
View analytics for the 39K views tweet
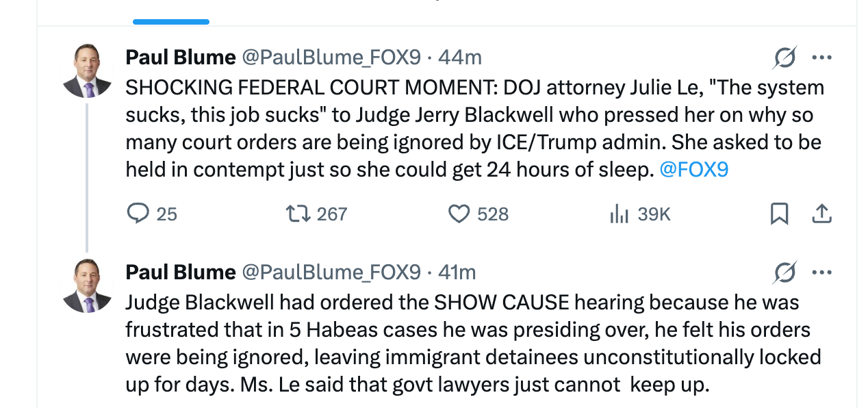(618, 214)
